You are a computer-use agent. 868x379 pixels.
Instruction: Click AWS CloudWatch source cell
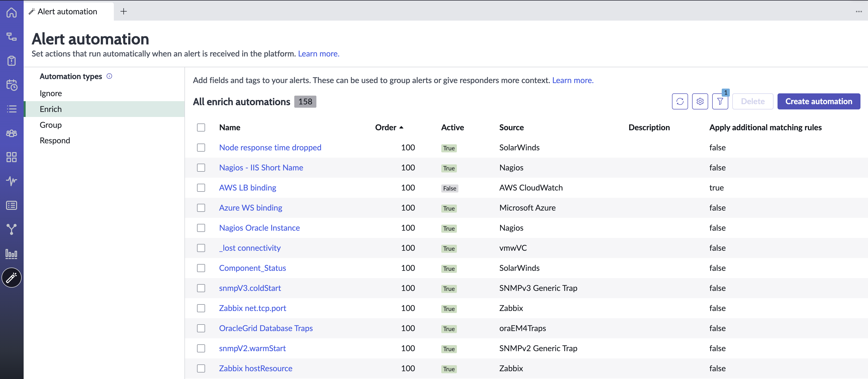[531, 187]
